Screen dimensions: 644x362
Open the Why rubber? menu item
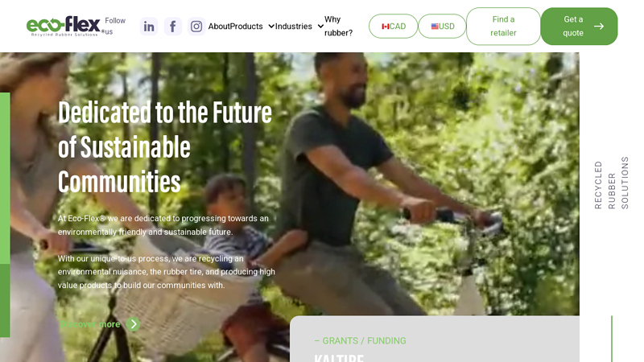pos(338,27)
